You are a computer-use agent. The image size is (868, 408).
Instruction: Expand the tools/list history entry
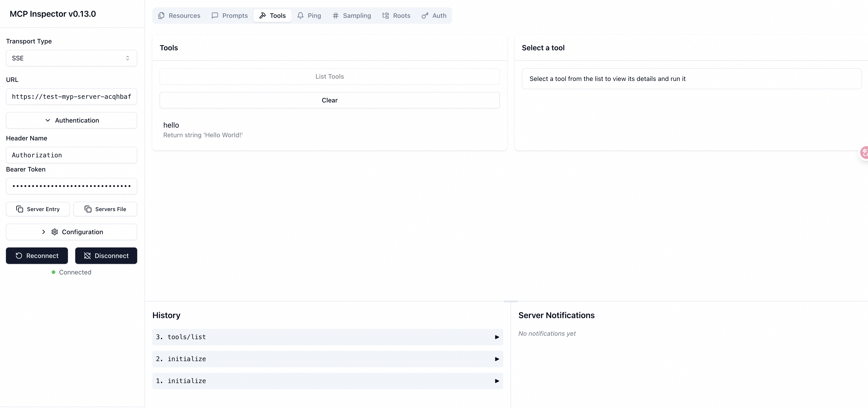pyautogui.click(x=497, y=337)
